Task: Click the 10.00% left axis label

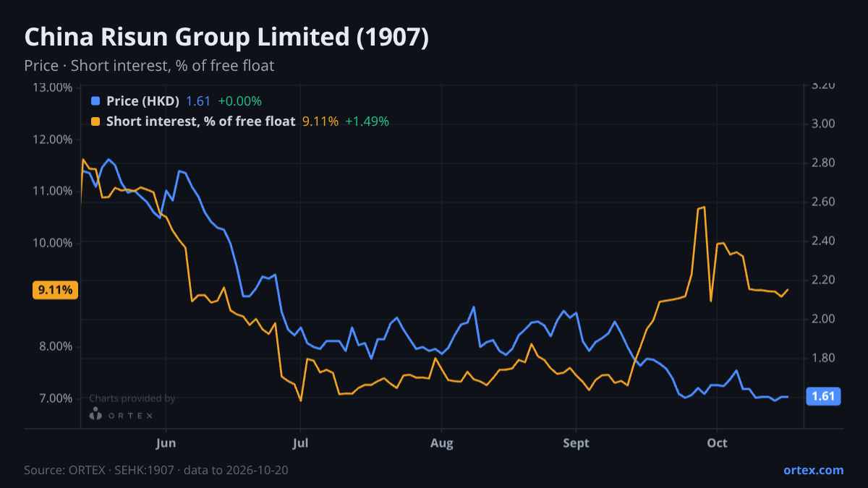Action: pos(54,243)
